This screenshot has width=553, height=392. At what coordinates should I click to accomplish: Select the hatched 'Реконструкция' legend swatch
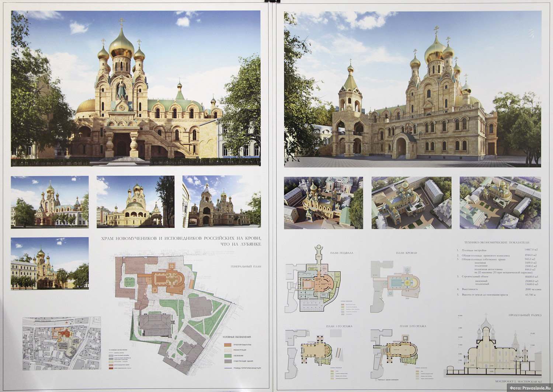pos(227,350)
